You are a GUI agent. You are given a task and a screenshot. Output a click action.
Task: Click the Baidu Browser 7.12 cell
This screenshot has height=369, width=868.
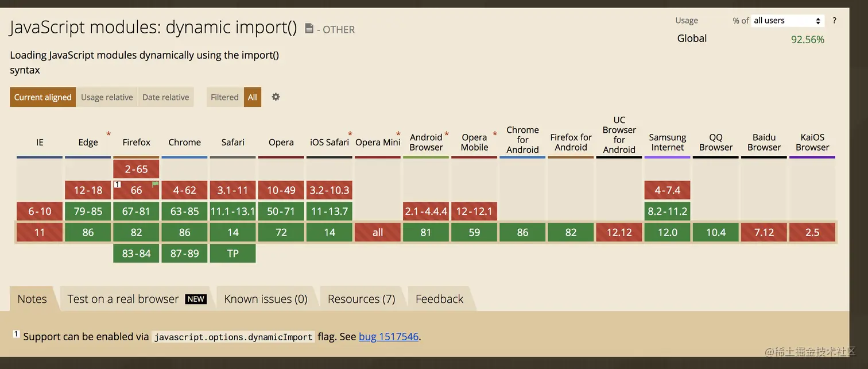coord(764,232)
